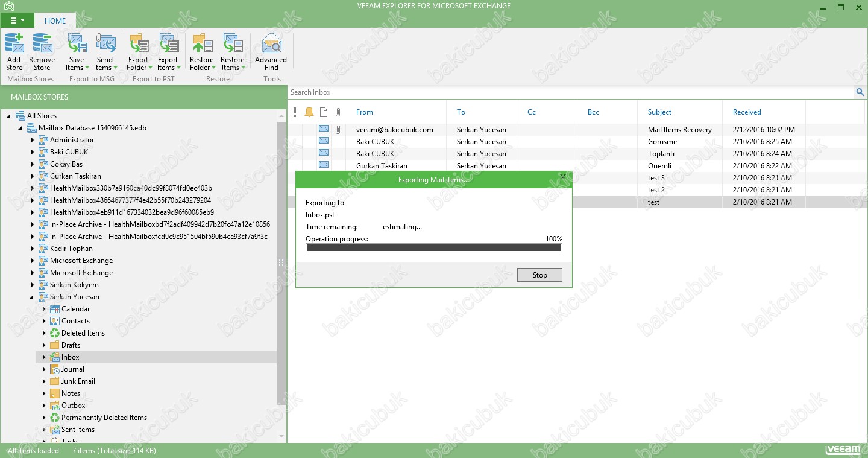Screen dimensions: 868x458
Task: Collapse the Serkan Yucesan mailbox
Action: click(x=32, y=297)
